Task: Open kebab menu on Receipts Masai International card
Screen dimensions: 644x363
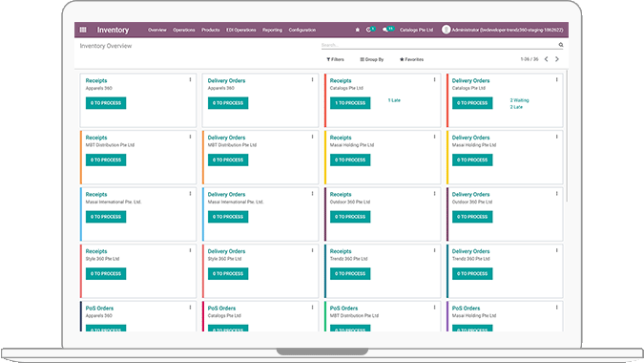Action: [190, 193]
